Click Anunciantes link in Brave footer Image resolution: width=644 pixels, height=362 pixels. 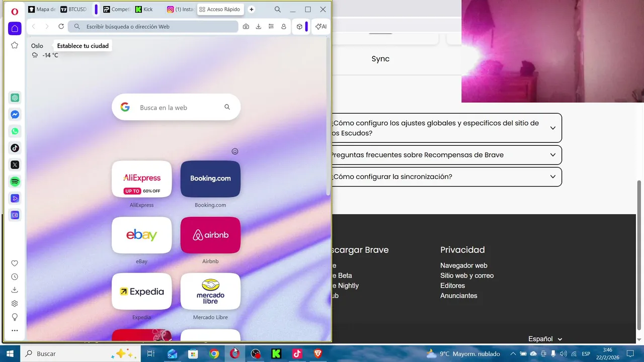458,296
